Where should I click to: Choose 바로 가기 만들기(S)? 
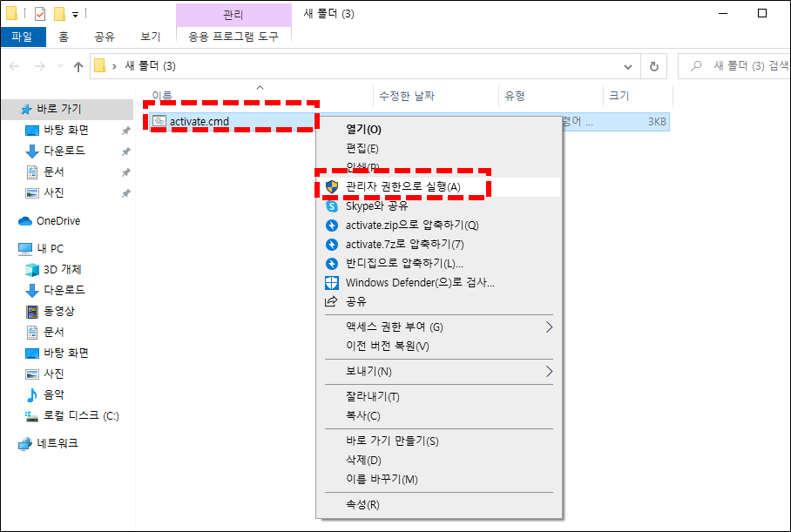coord(438,441)
